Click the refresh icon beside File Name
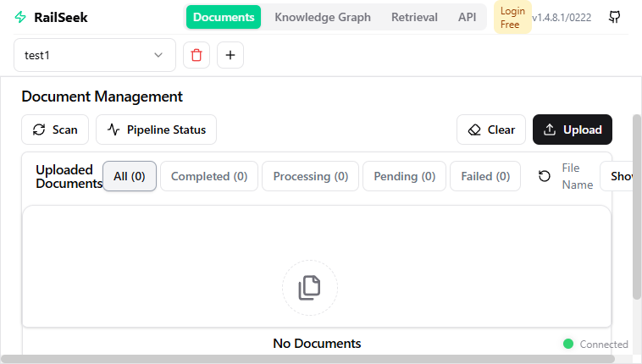 pyautogui.click(x=545, y=176)
